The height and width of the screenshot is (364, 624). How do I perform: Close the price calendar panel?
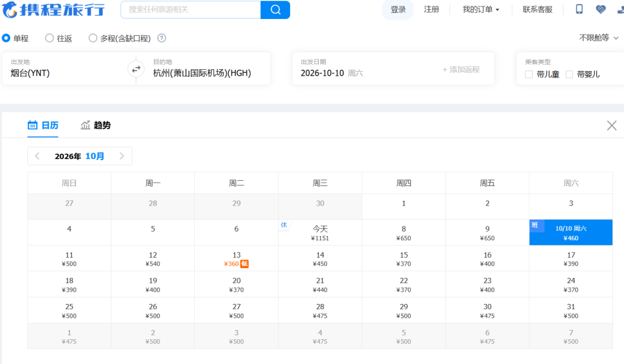tap(612, 126)
